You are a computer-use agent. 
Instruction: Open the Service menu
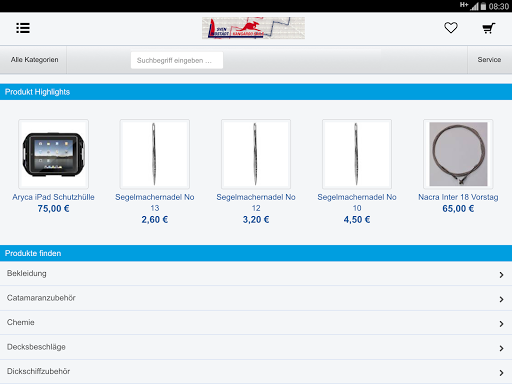click(x=489, y=60)
